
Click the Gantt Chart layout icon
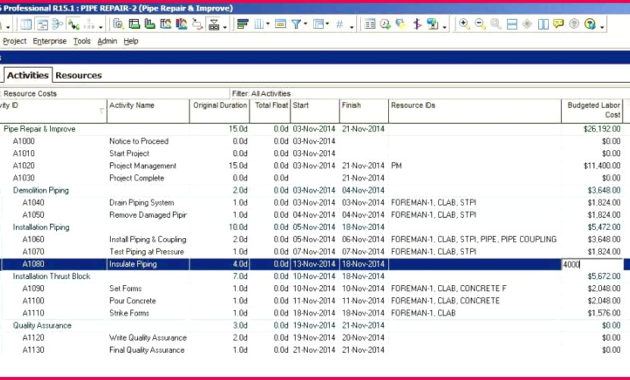(x=42, y=25)
